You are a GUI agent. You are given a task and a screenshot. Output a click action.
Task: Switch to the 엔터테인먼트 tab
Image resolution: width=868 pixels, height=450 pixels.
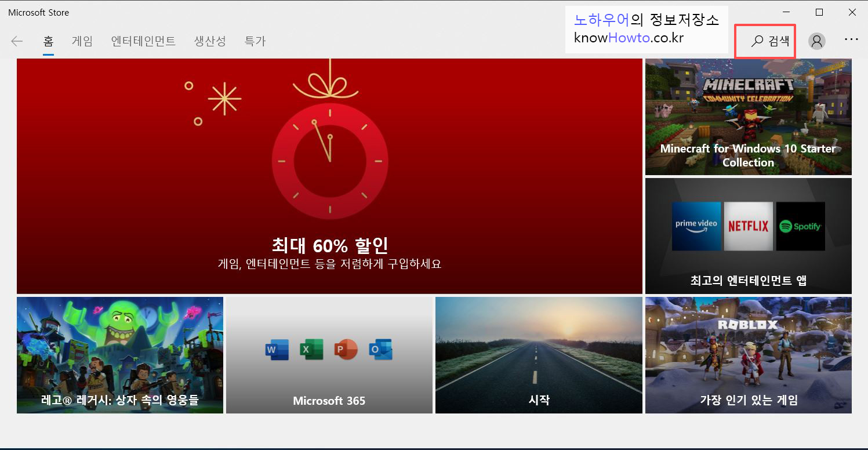coord(143,41)
